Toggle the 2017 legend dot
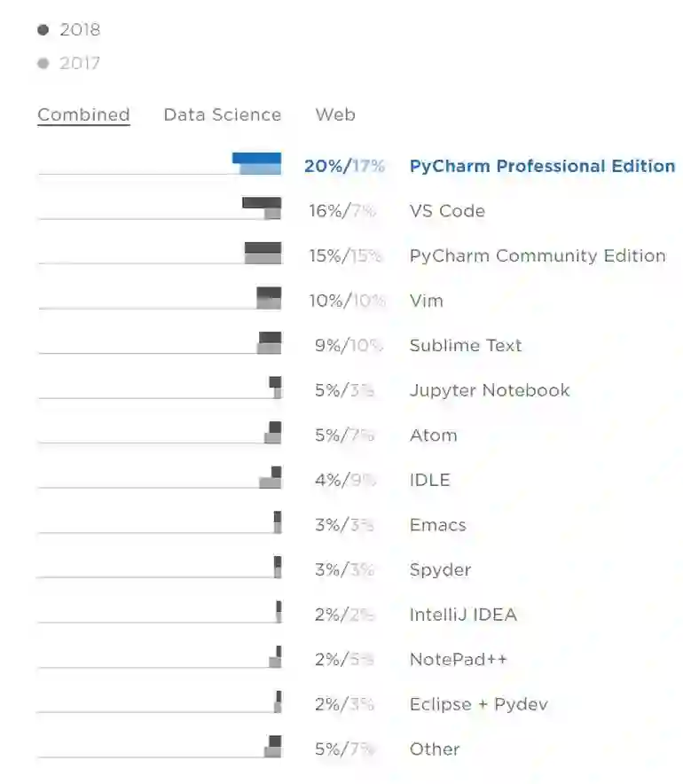 tap(43, 64)
